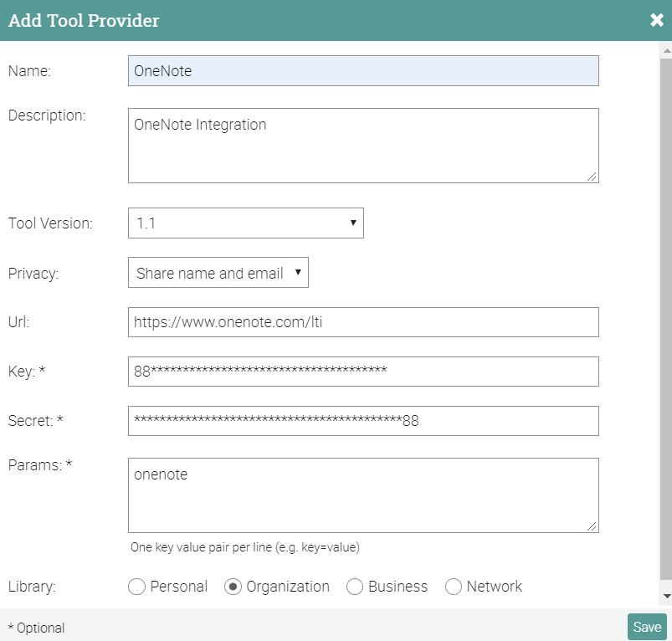
Task: Click the Description resize handle
Action: (x=592, y=177)
